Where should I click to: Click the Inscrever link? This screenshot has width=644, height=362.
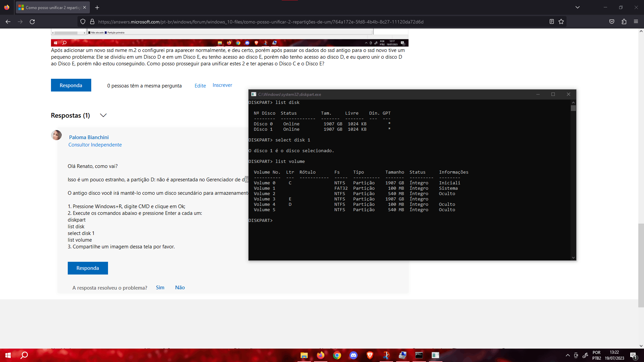(x=222, y=85)
